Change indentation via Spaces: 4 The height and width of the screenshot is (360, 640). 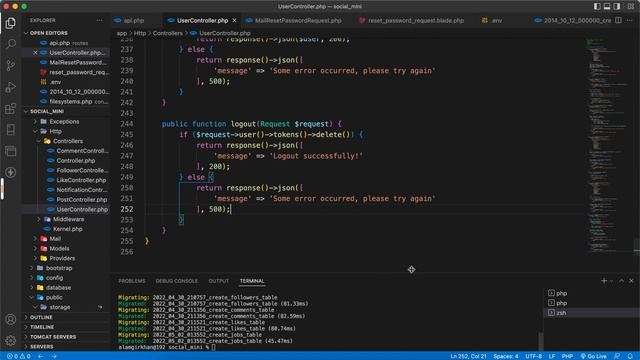505,356
